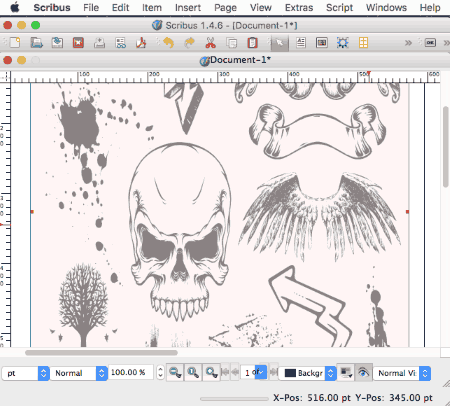This screenshot has height=406, width=450.
Task: Open the Apple menu
Action: coord(15,7)
